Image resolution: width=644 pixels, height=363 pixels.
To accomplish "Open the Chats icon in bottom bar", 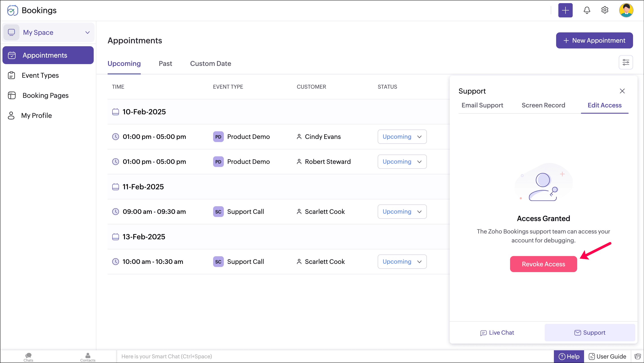I will pos(28,357).
